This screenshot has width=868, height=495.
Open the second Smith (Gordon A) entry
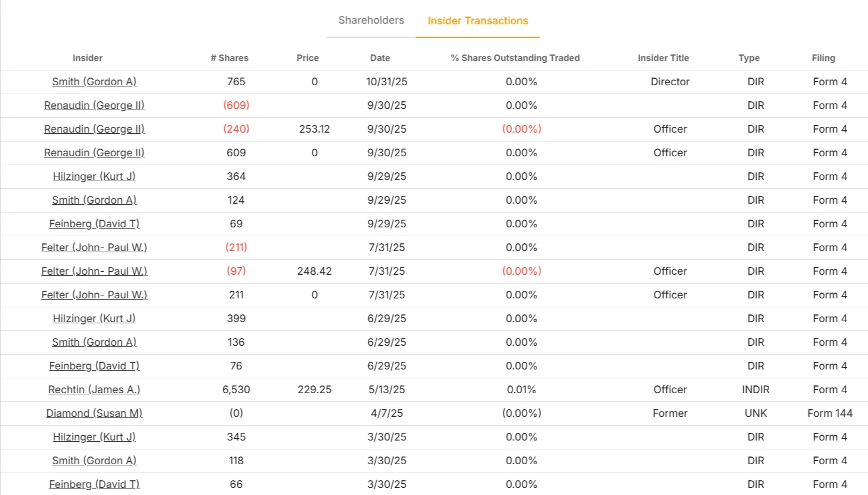tap(93, 200)
